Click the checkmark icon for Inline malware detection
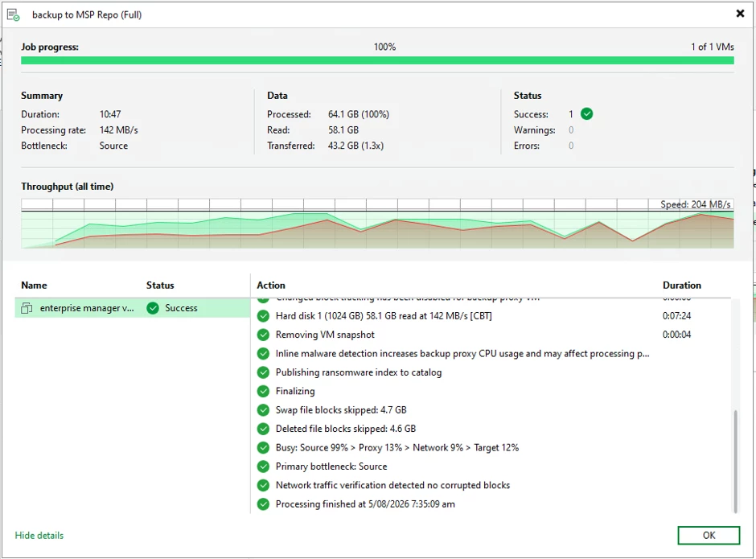756x559 pixels. (x=263, y=354)
